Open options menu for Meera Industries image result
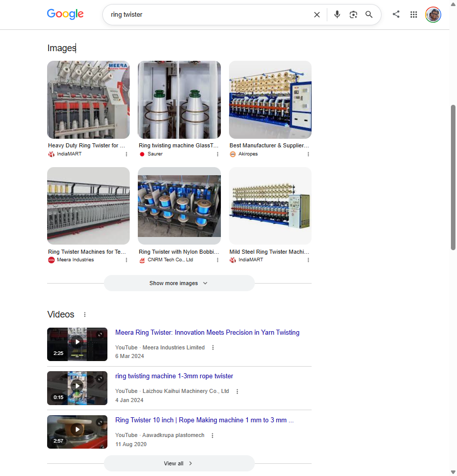Screen dimensions: 457x476 click(x=126, y=260)
